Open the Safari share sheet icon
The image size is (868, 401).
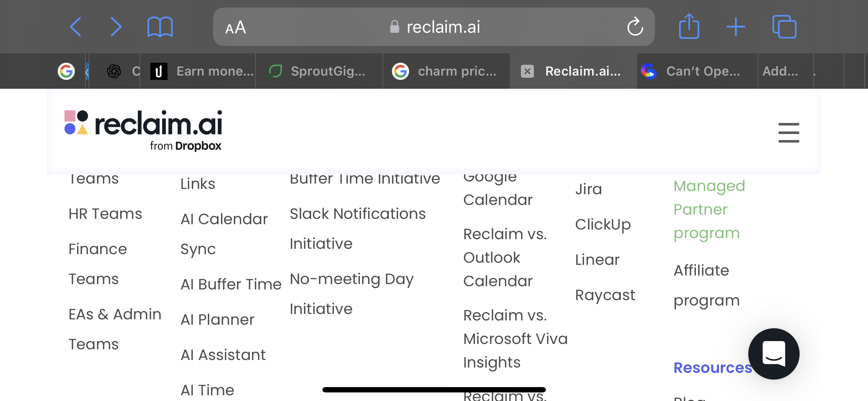pyautogui.click(x=689, y=26)
